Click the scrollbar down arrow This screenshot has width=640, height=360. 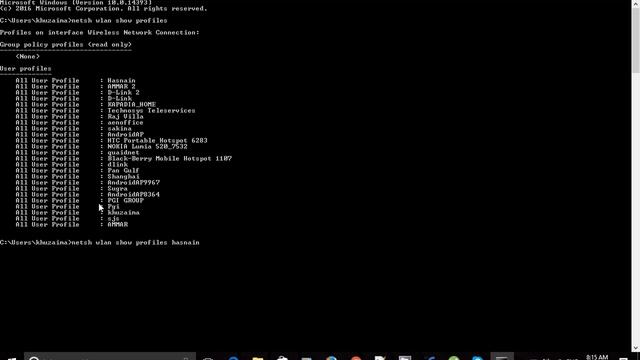(636, 348)
